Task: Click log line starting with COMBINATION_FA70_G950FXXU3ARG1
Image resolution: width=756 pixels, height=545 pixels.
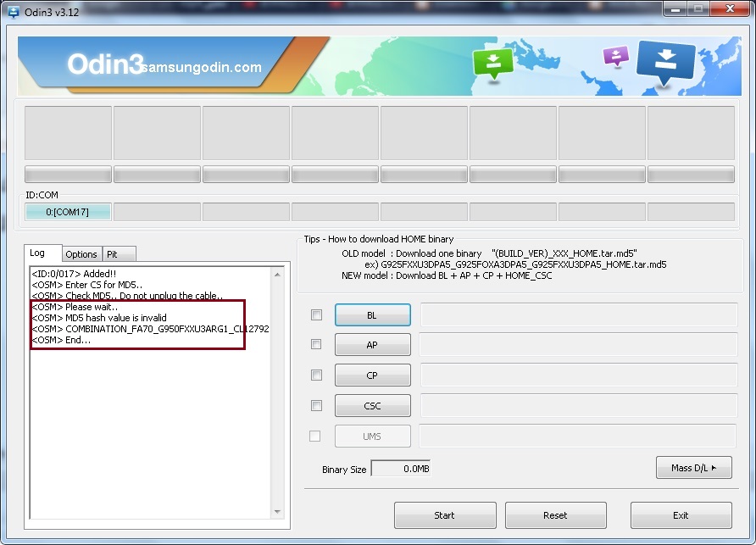Action: [x=150, y=329]
